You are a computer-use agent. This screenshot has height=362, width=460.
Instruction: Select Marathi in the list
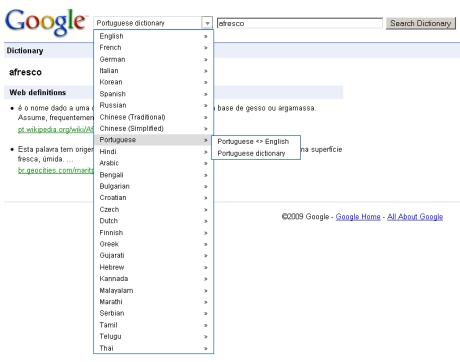click(x=153, y=302)
